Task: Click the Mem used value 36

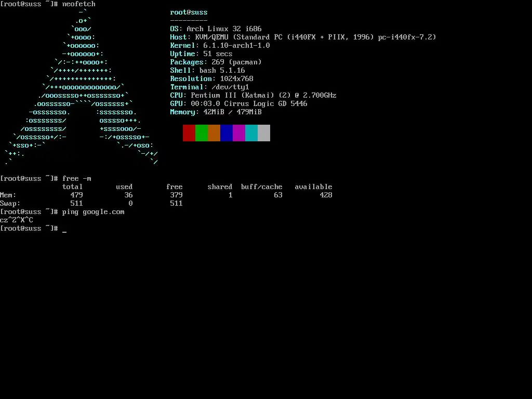Action: click(x=129, y=195)
